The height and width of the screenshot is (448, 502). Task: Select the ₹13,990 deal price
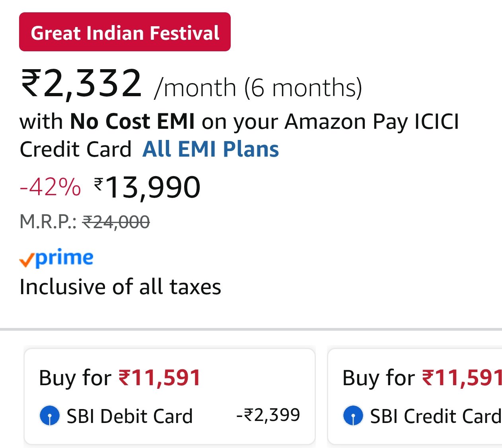coord(147,187)
